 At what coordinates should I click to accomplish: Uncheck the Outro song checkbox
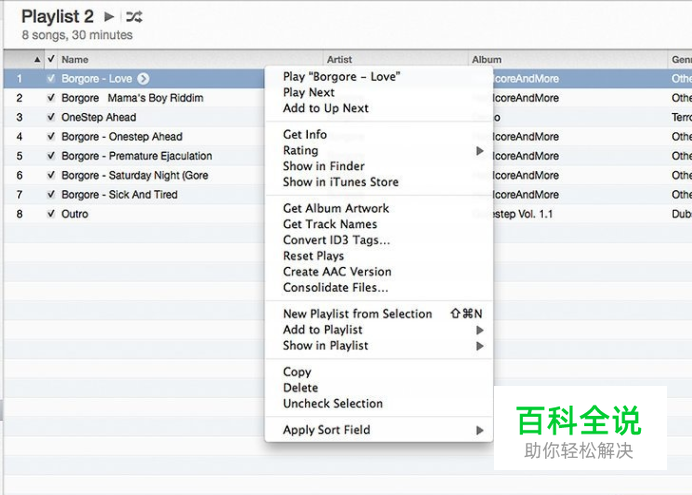[51, 214]
